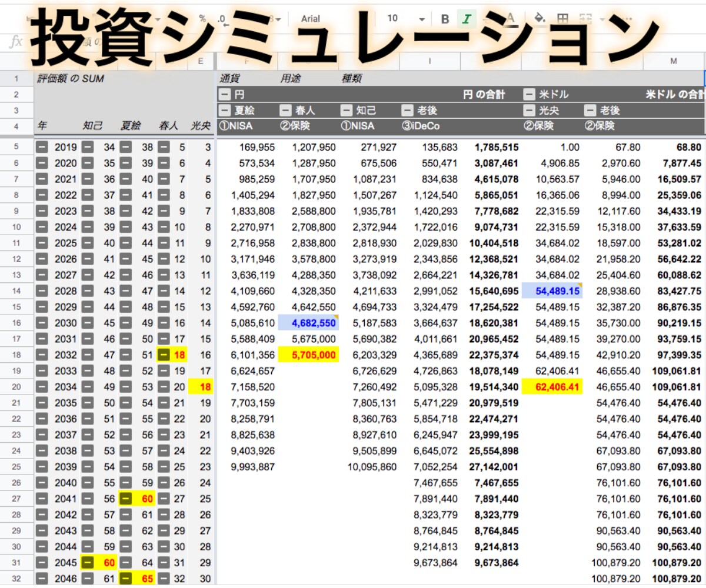The width and height of the screenshot is (706, 588).
Task: Select the ③iDeCo header cell
Action: pos(421,126)
